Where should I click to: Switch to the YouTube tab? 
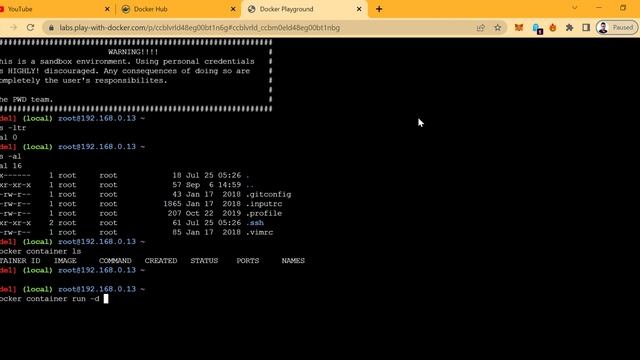point(53,9)
